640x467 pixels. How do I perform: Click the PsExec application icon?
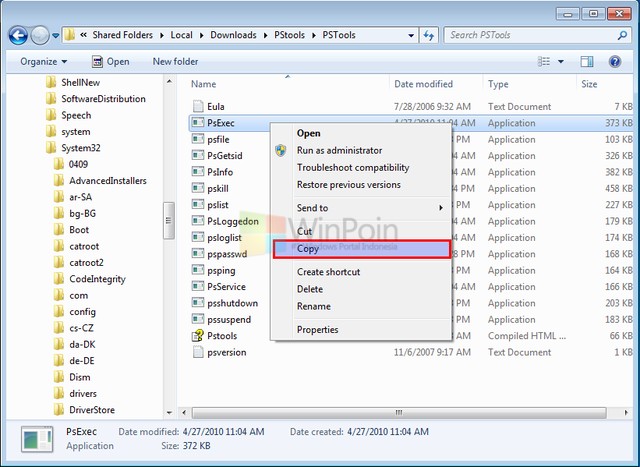pyautogui.click(x=198, y=123)
